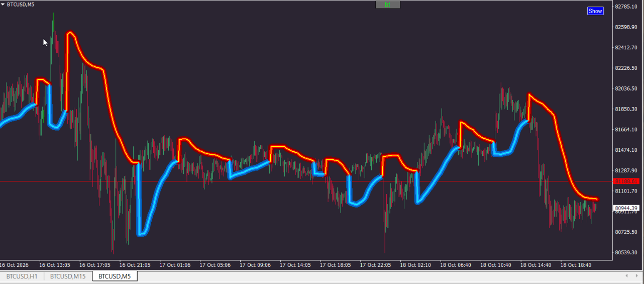
Task: Click the green 'bt' button at top
Action: point(387,5)
